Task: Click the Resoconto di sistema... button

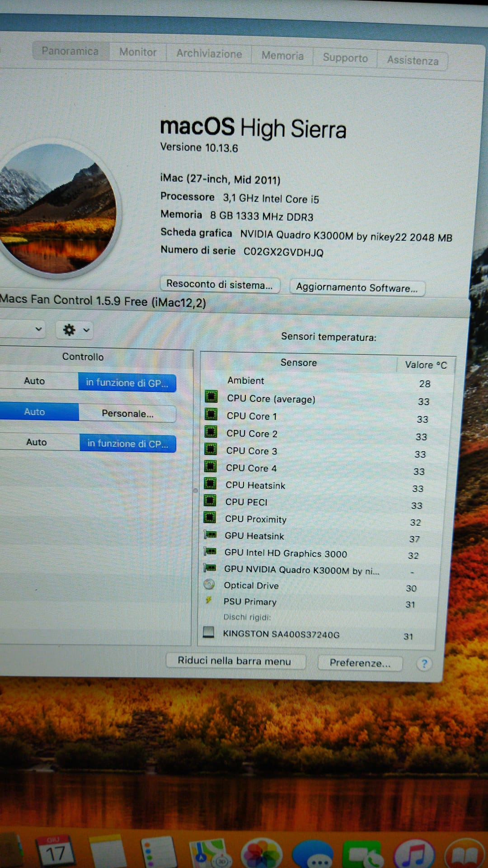Action: coord(220,284)
